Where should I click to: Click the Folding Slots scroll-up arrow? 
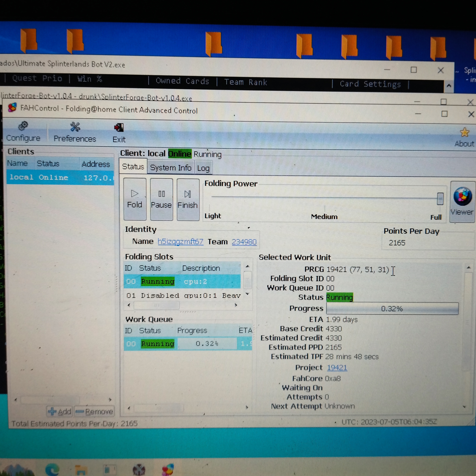[x=247, y=266]
